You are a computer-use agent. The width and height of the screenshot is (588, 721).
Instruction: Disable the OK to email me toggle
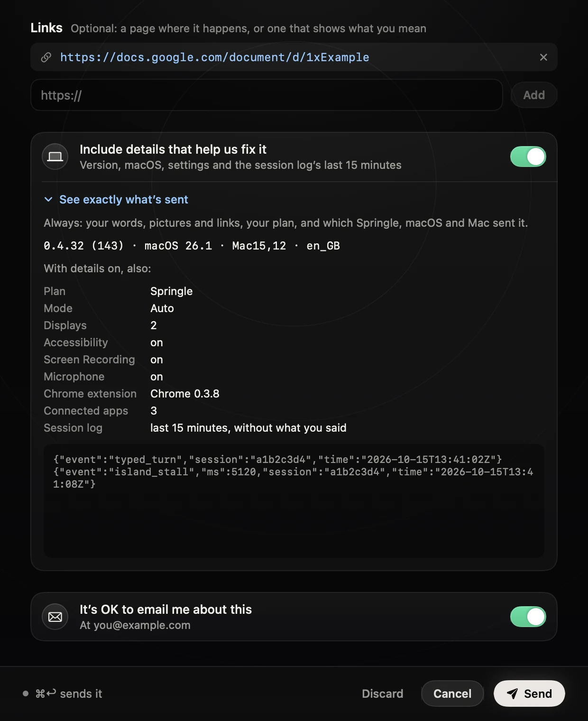[x=528, y=617]
